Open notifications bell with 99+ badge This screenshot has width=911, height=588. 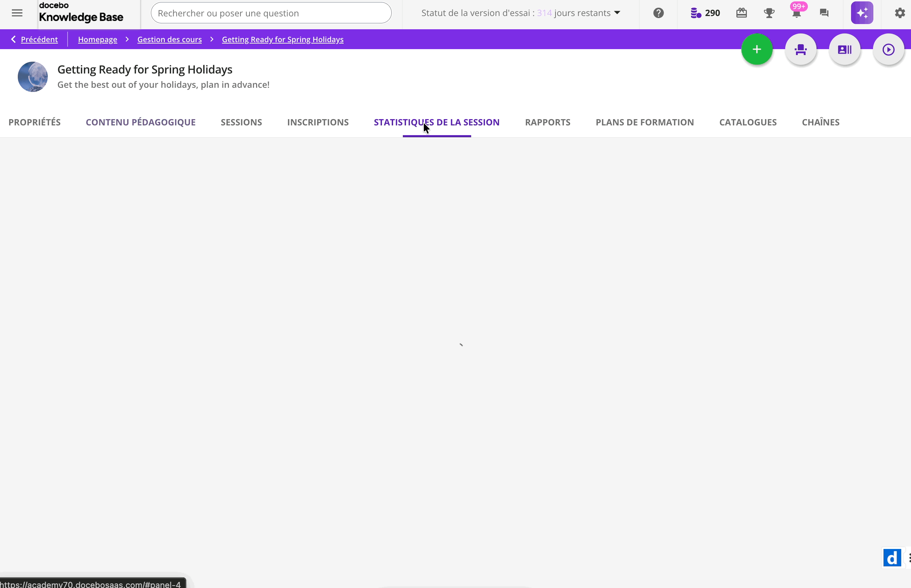796,14
